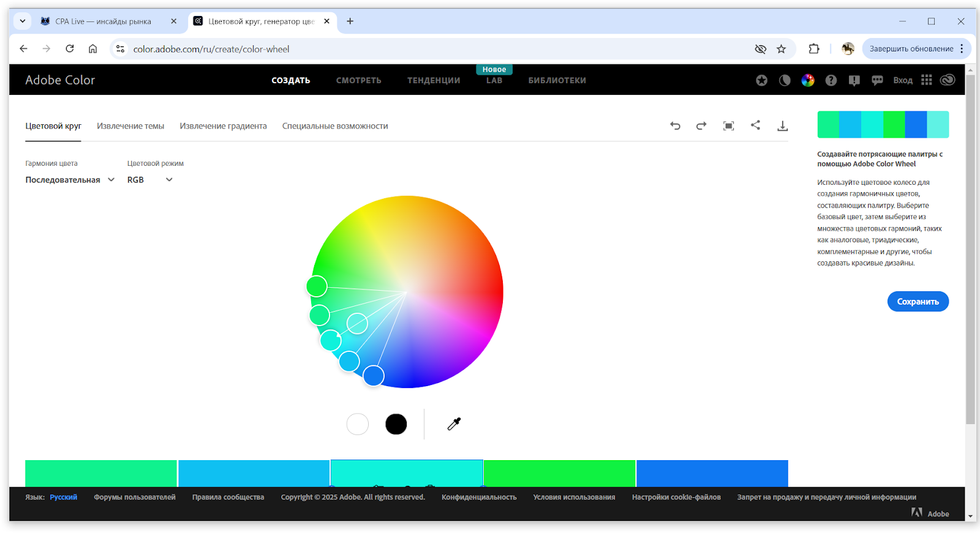This screenshot has width=980, height=533.
Task: Expand the color harmony dropdown
Action: 70,179
